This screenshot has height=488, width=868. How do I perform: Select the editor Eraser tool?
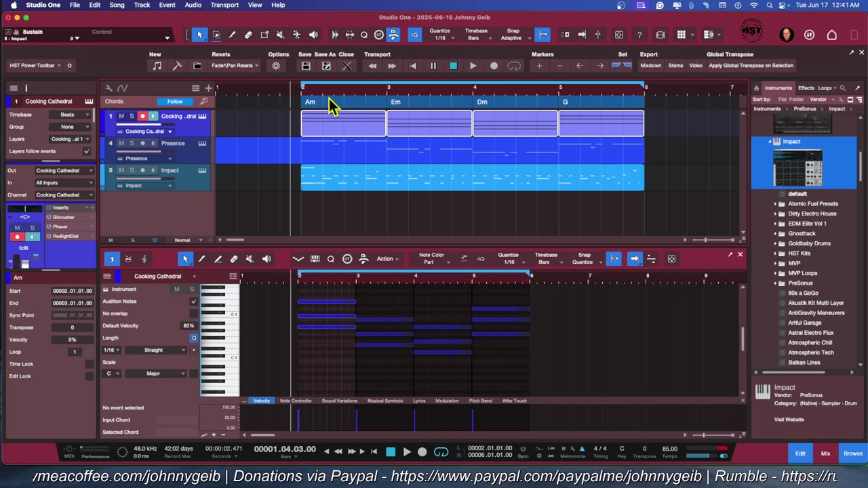click(234, 259)
